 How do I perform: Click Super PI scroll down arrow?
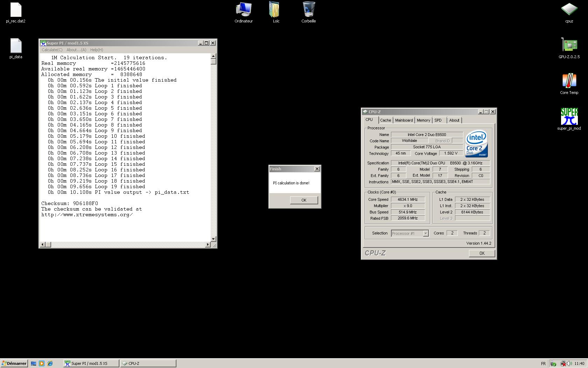[213, 239]
